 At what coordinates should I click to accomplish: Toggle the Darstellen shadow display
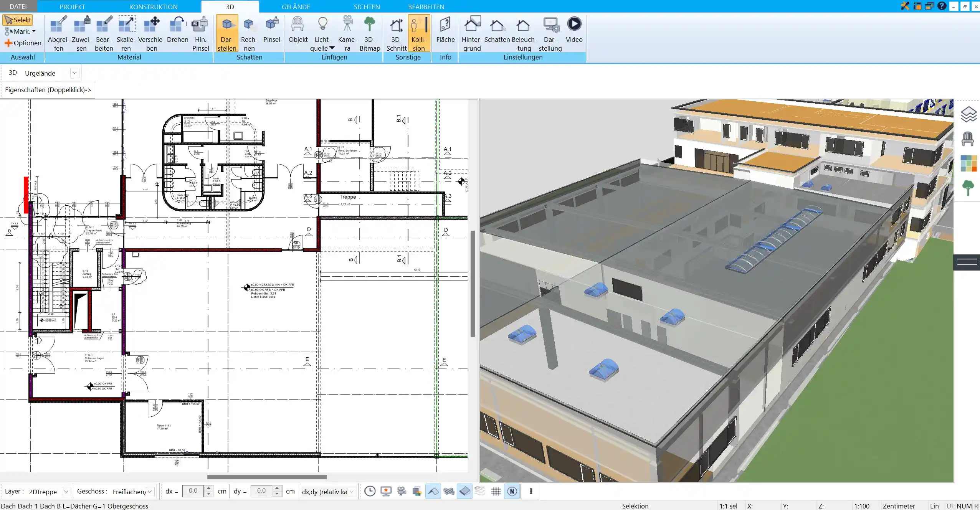coord(227,34)
